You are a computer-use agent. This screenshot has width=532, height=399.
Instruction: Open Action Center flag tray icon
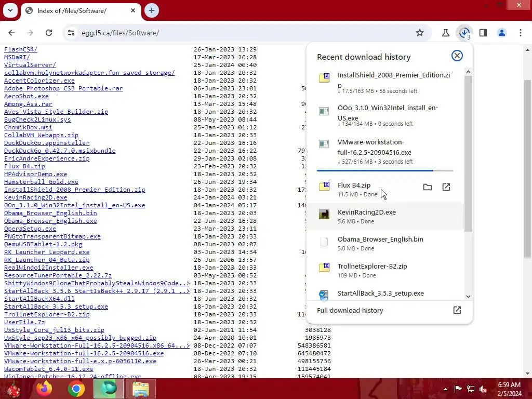(x=458, y=389)
